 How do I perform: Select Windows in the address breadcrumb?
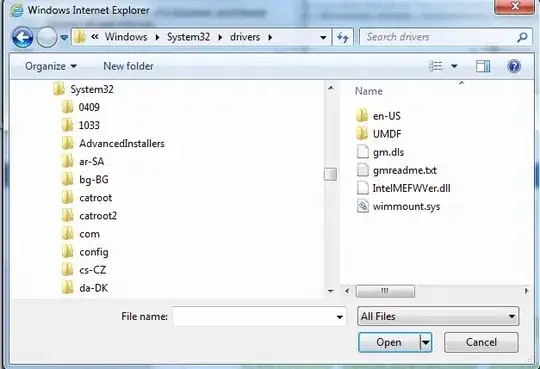[126, 37]
